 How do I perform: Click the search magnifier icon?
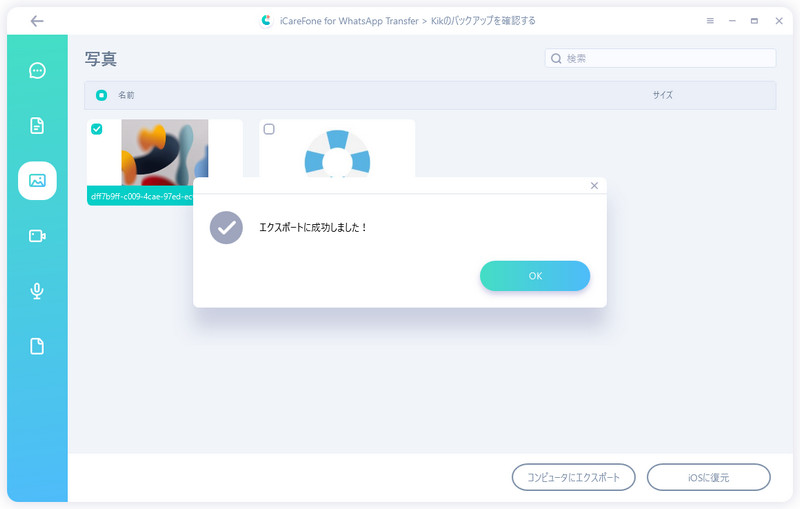coord(556,59)
